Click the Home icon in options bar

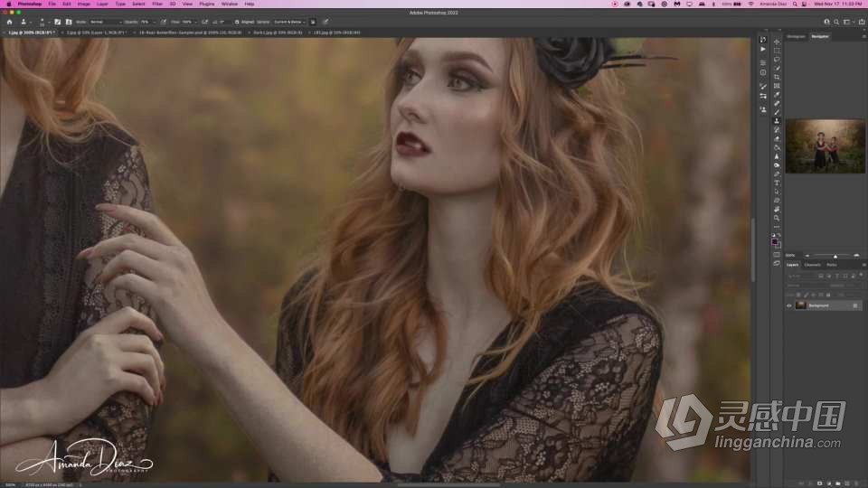tap(10, 22)
